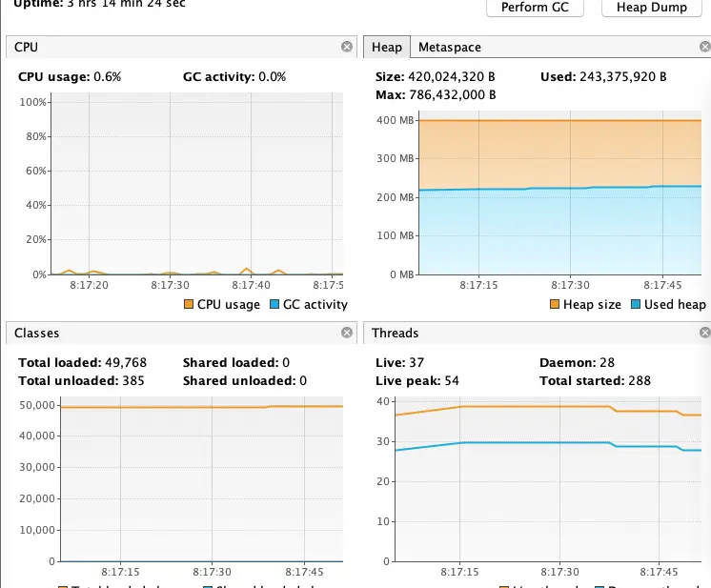Click the Perform GC button

pyautogui.click(x=535, y=8)
